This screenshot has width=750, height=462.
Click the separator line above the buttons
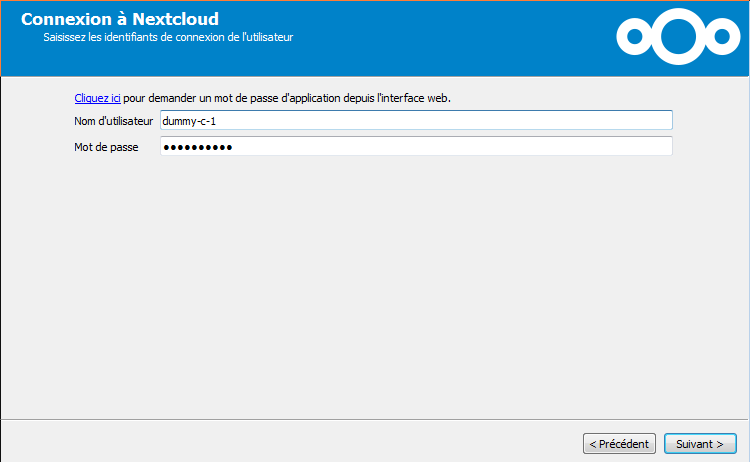[x=375, y=419]
